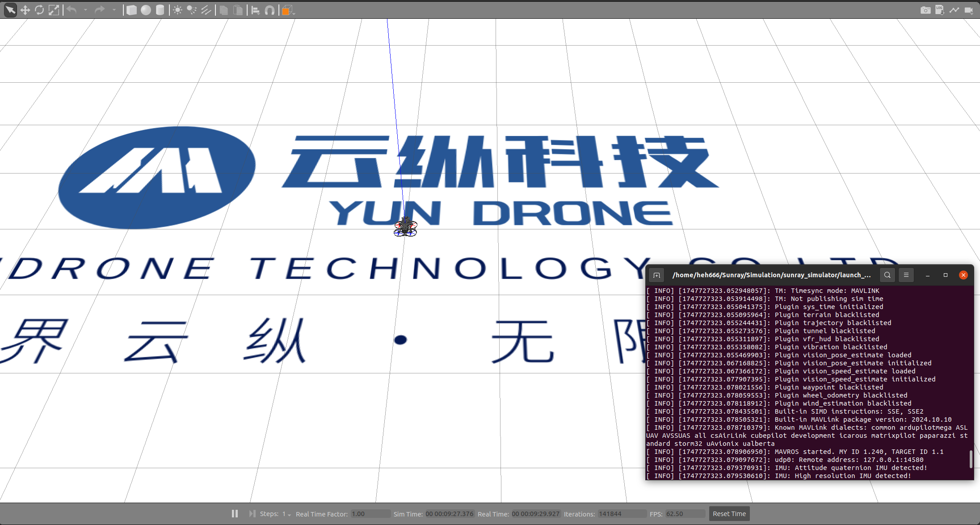
Task: Click the terminal vertical scrollbar
Action: (971, 459)
